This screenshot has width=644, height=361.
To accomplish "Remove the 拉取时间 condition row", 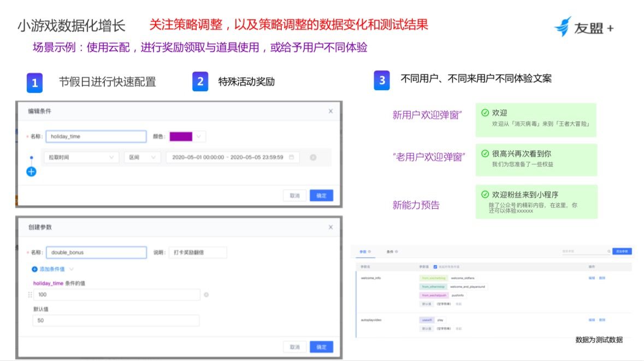I will pyautogui.click(x=313, y=157).
